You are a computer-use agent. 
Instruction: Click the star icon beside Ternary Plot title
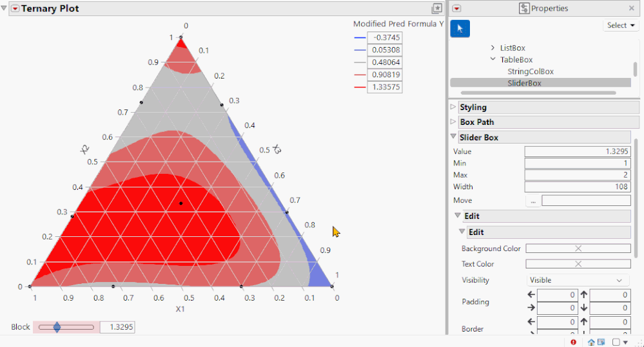click(x=437, y=8)
